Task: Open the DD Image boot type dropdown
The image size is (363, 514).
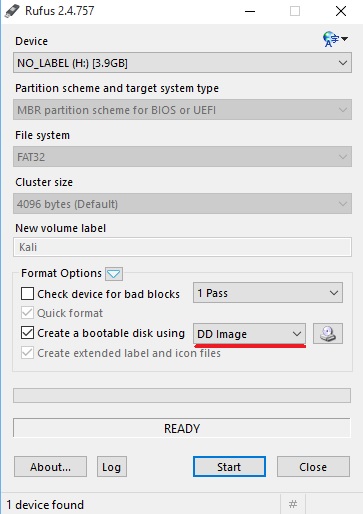Action: click(249, 333)
